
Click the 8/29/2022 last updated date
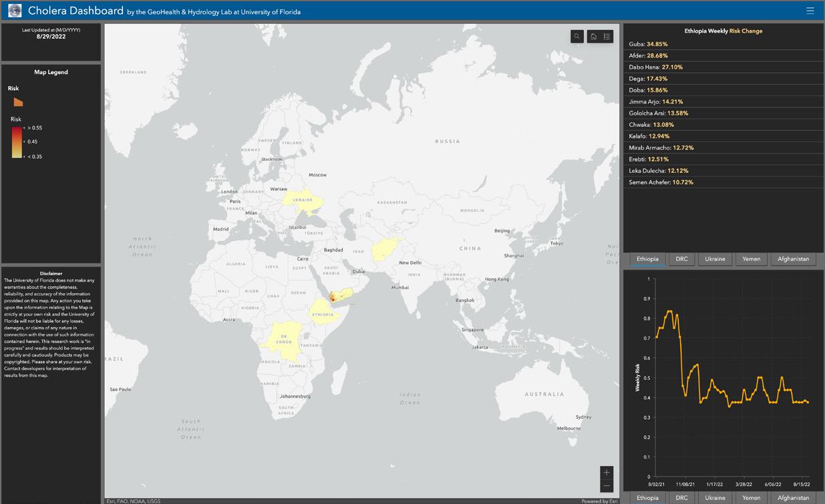coord(51,37)
